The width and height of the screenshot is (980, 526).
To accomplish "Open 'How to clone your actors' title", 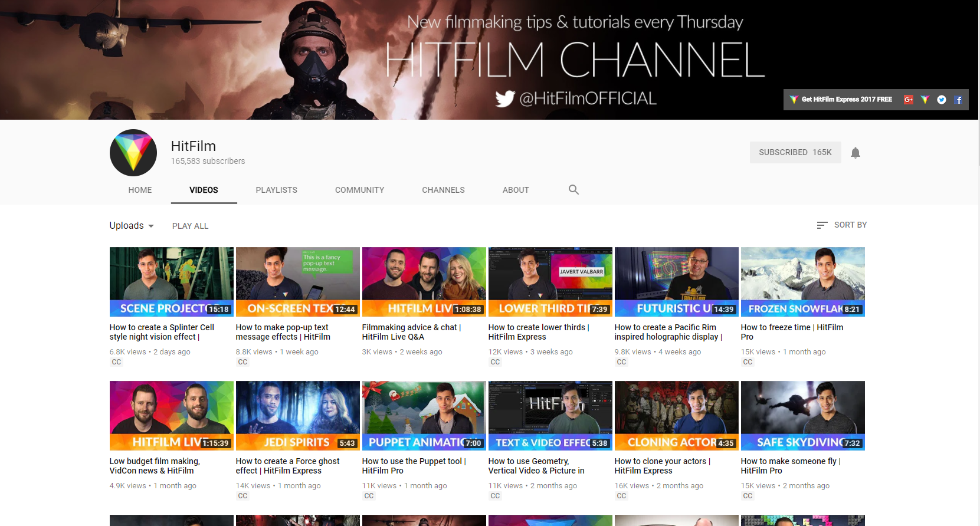I will point(663,466).
